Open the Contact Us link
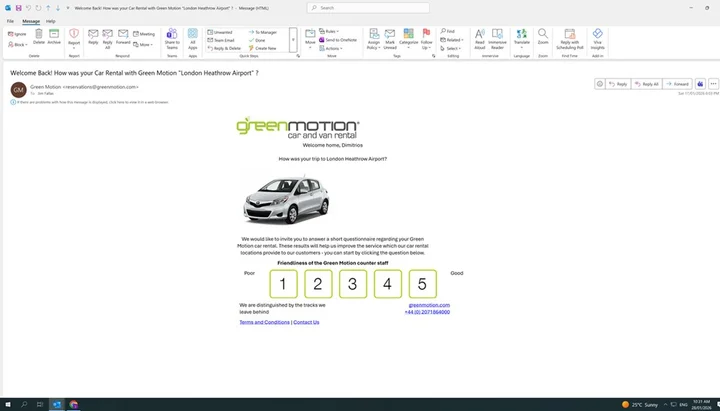Screen dimensions: 720x411 (306, 322)
